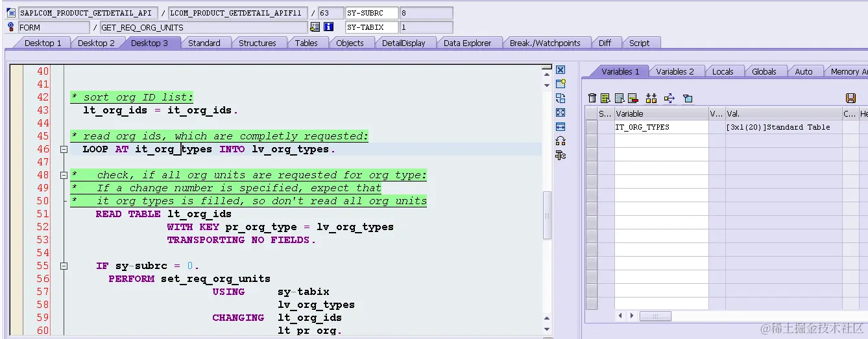Click the IT_ORG_TYPES variable cell
The height and width of the screenshot is (339, 868).
coord(661,127)
